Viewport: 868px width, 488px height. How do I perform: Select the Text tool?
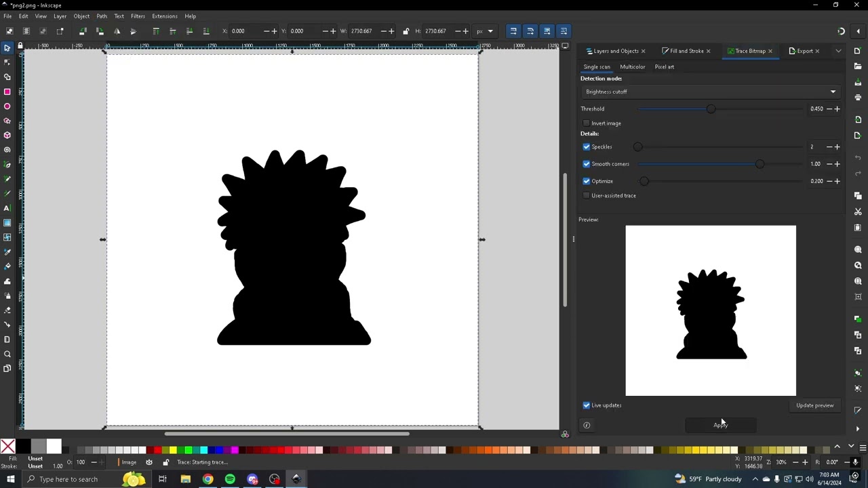7,208
